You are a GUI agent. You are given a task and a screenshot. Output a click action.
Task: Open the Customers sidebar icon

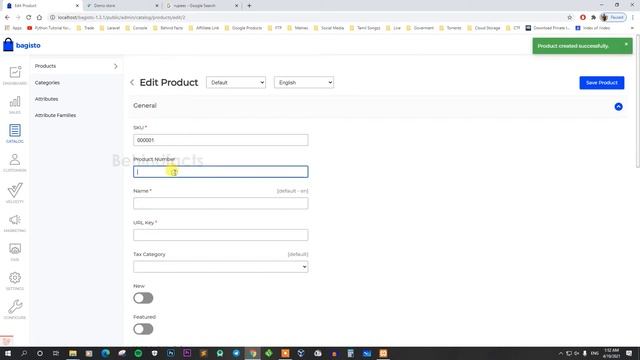15,160
